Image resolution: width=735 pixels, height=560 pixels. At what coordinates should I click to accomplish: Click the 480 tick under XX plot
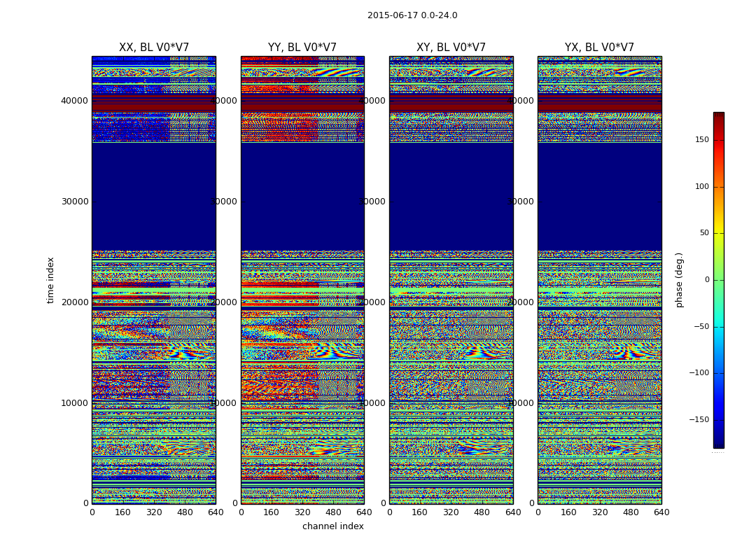185,512
